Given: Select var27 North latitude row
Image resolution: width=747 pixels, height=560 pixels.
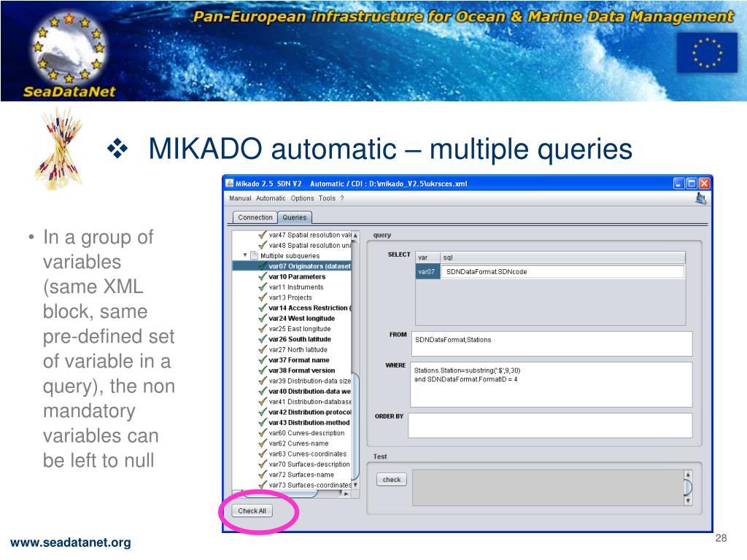Looking at the screenshot, I should point(293,350).
